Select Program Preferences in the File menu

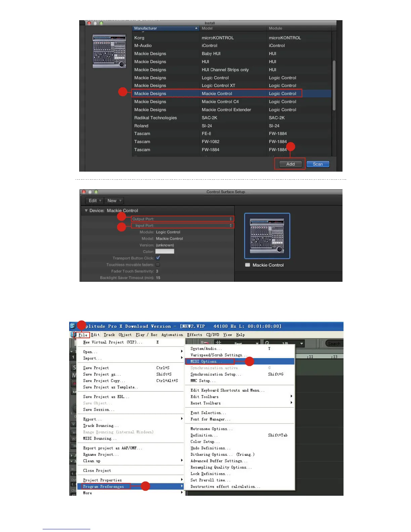coord(131,486)
